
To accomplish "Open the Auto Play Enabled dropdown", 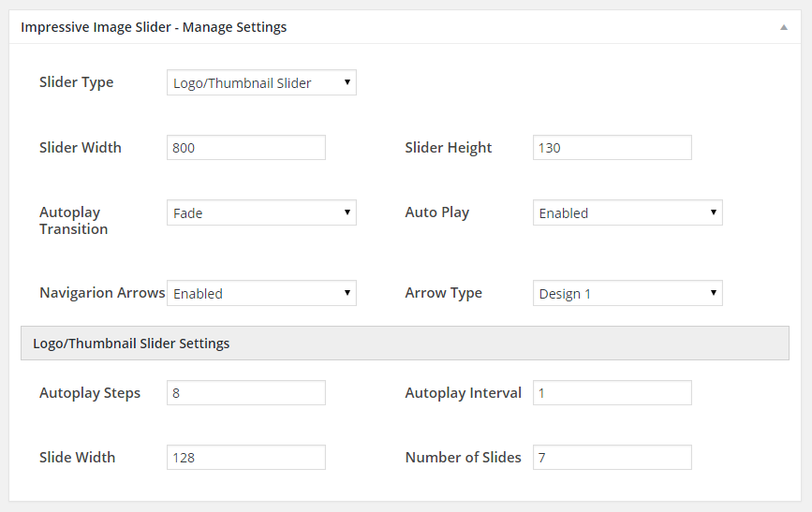I will [627, 212].
